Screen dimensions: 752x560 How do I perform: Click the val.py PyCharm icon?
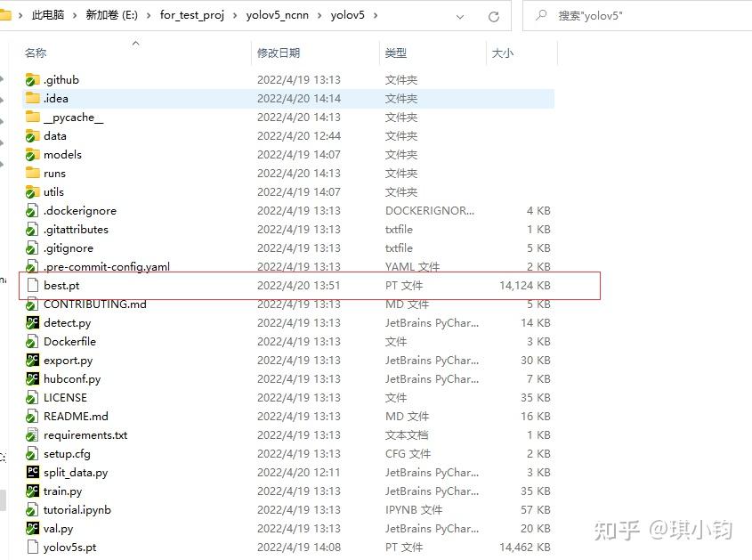[x=32, y=529]
